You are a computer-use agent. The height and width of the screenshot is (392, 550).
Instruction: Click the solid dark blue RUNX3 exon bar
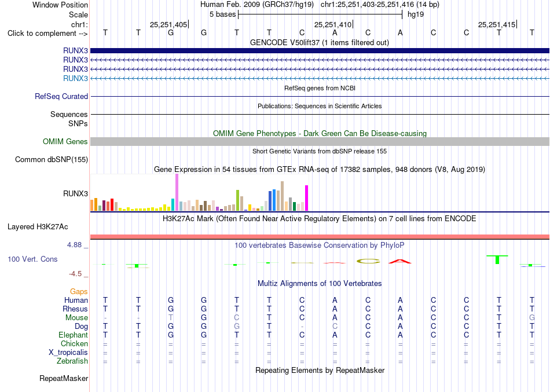click(x=320, y=50)
